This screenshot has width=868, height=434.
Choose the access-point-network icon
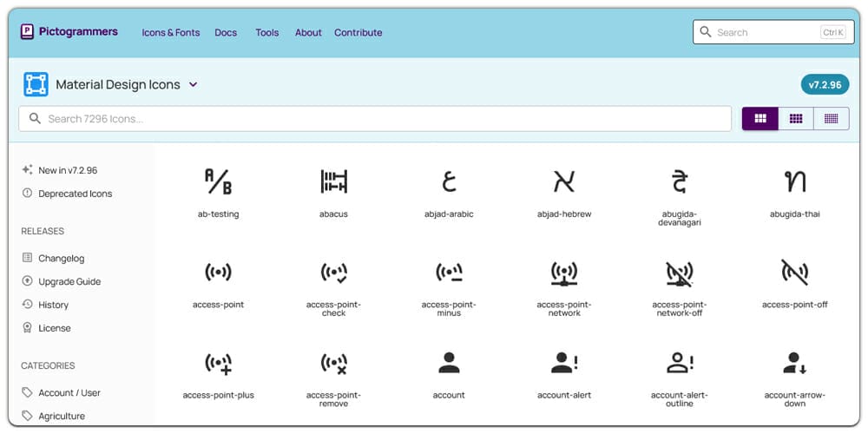pos(564,273)
